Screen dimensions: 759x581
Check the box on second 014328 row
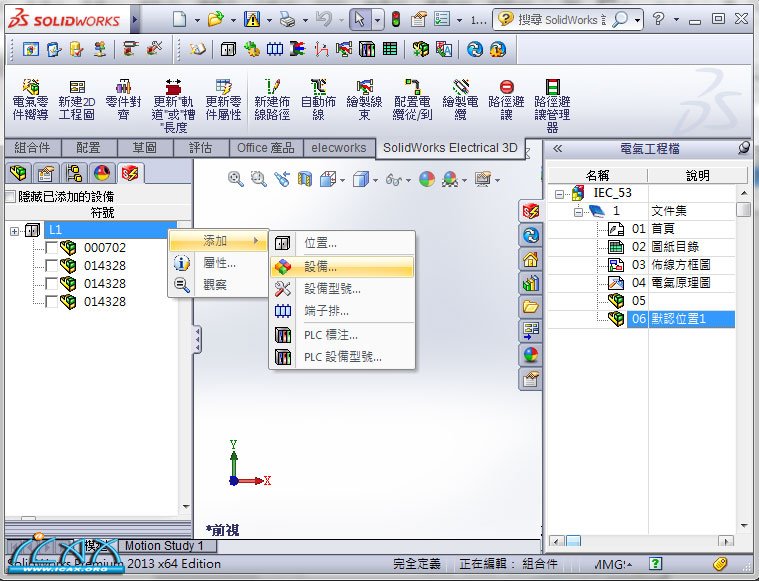[51, 284]
